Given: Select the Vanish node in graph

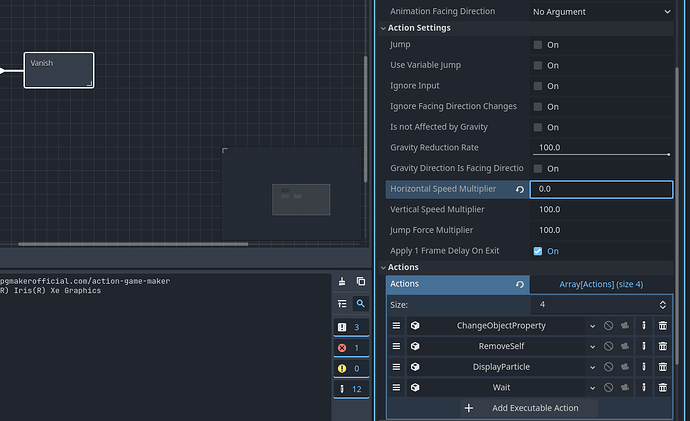Looking at the screenshot, I should click(59, 70).
